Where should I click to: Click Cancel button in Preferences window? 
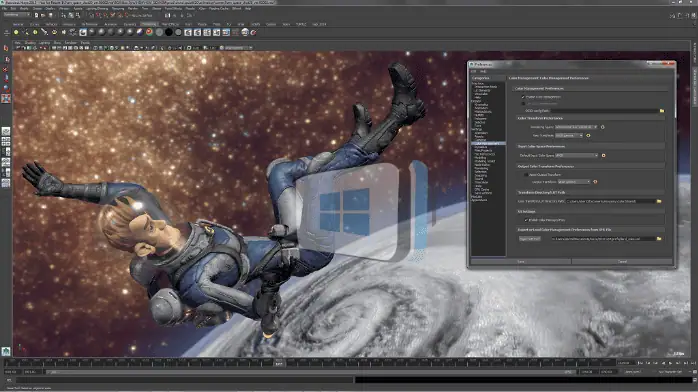[x=622, y=262]
